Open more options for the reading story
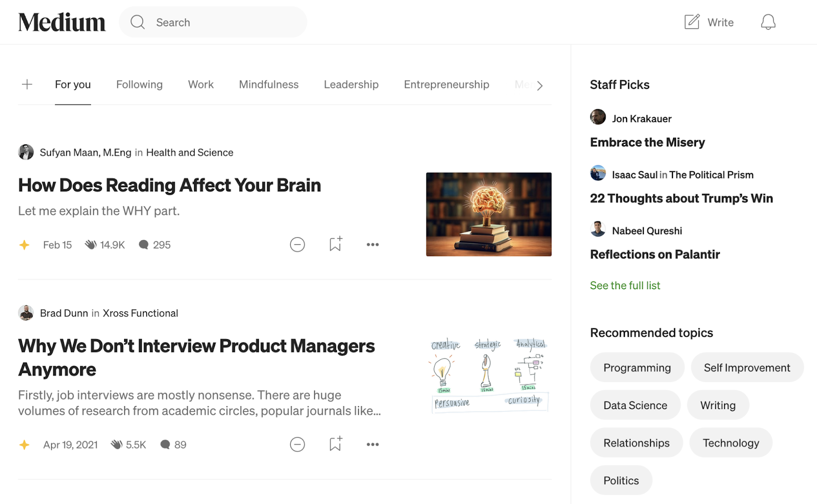Viewport: 817px width, 504px height. click(x=372, y=244)
